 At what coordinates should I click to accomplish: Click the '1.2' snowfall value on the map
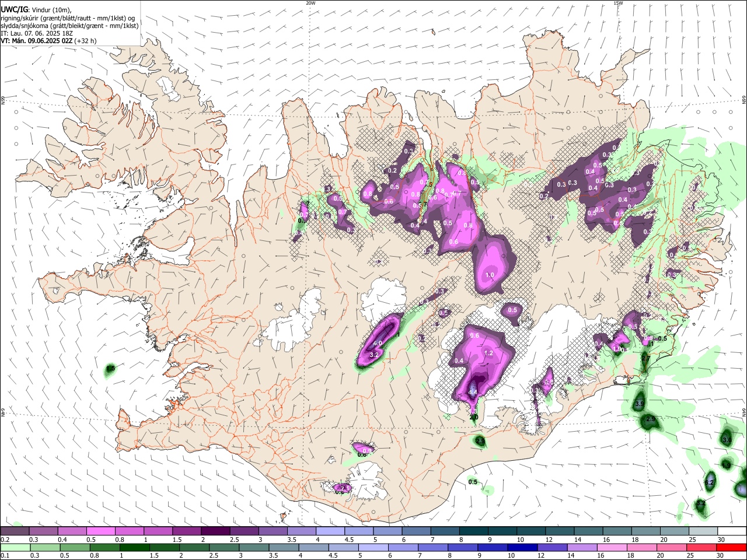[489, 353]
